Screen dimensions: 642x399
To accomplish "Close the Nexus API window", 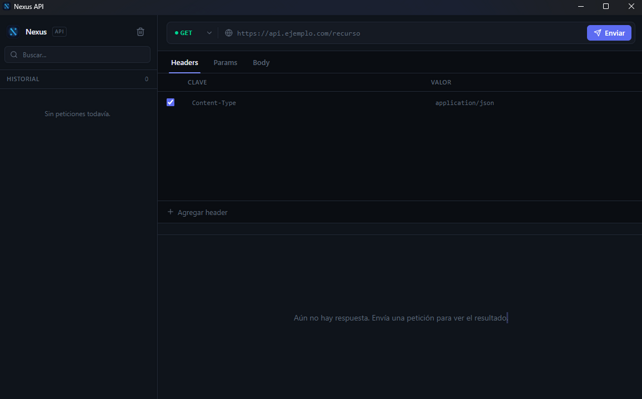I will coord(631,6).
